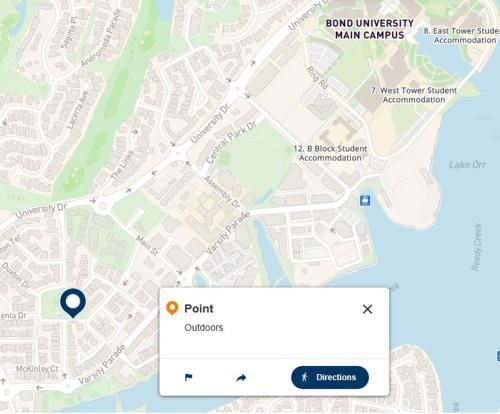Click the 8. East Tower Student Accommodation label
The height and width of the screenshot is (414, 500).
462,35
